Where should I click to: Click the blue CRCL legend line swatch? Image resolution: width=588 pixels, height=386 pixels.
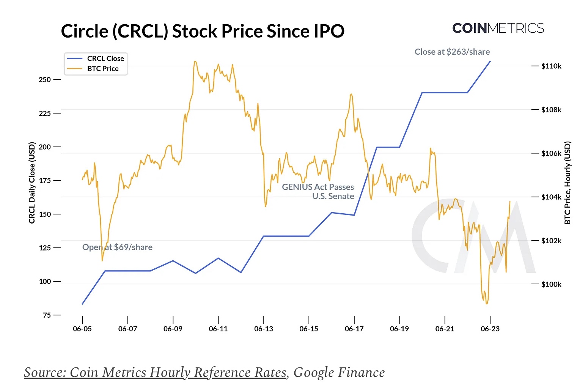click(x=74, y=58)
